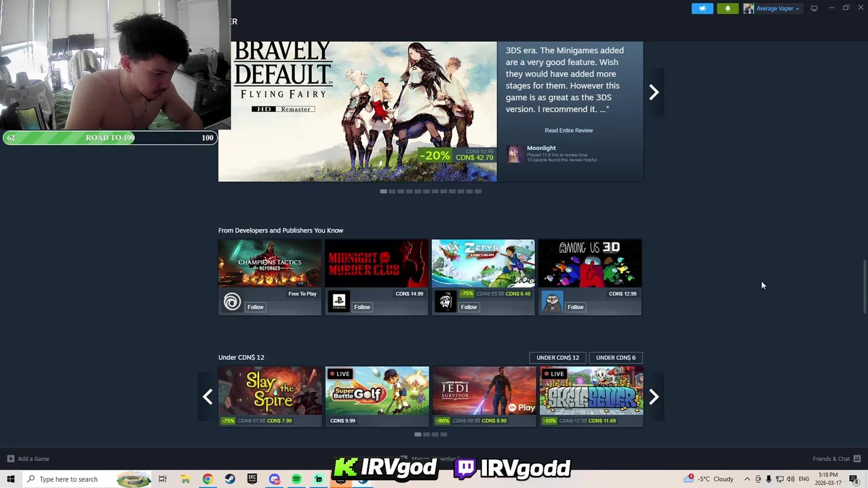The image size is (868, 488).
Task: Follow the Zephyr game's publisher
Action: point(469,307)
